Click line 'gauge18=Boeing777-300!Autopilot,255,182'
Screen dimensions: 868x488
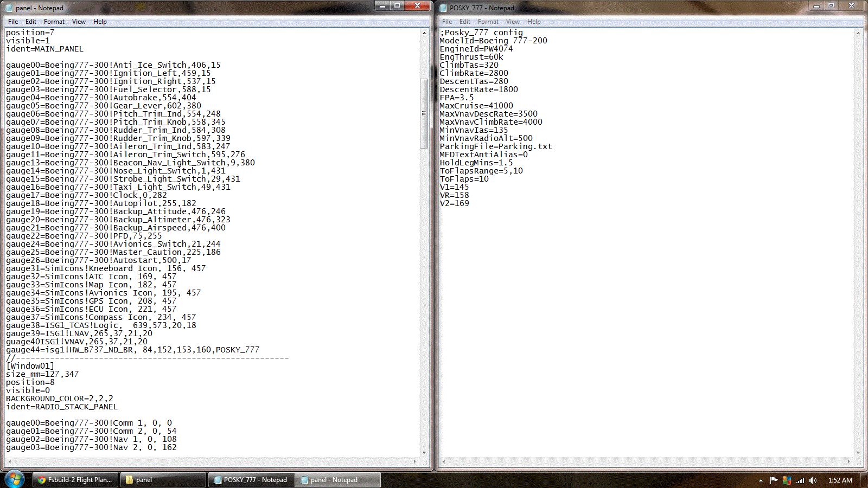tap(101, 203)
